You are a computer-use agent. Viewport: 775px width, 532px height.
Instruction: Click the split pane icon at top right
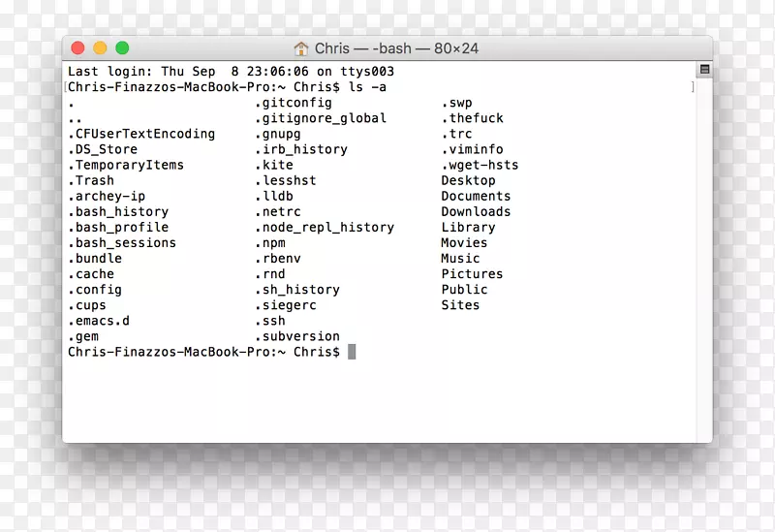(704, 71)
